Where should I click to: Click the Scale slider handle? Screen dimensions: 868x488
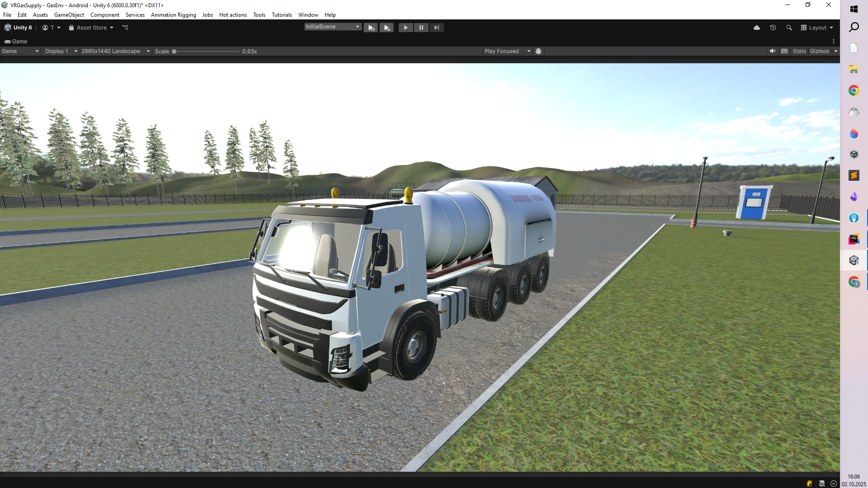pyautogui.click(x=174, y=51)
